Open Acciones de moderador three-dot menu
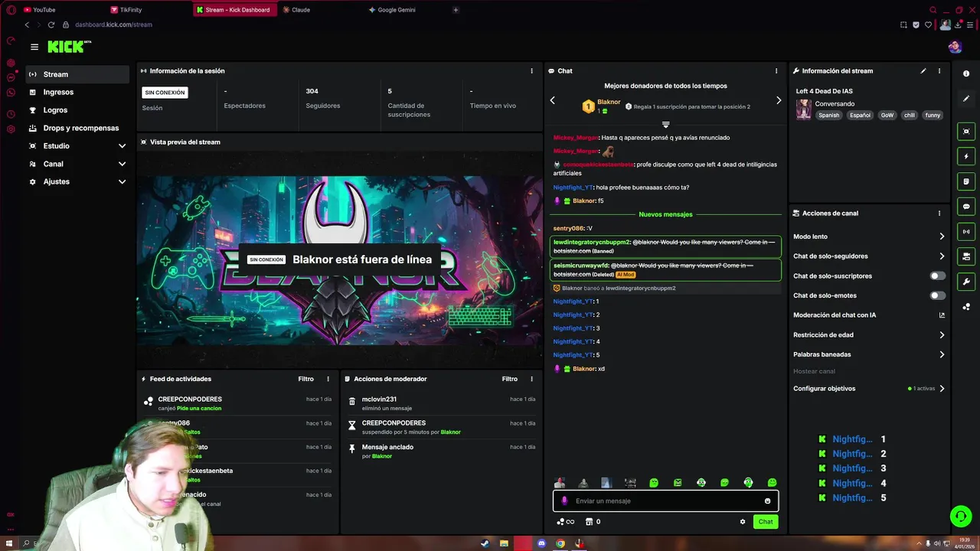The height and width of the screenshot is (551, 980). click(532, 379)
